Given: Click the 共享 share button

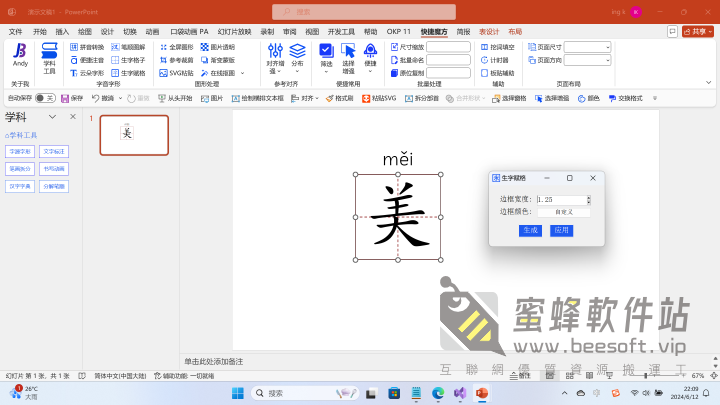Looking at the screenshot, I should [698, 32].
